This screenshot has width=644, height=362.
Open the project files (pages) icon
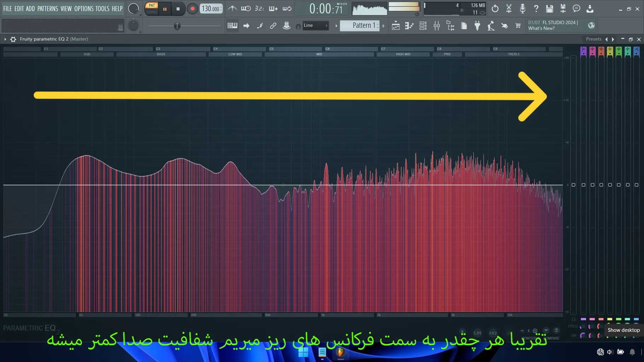pos(464,25)
